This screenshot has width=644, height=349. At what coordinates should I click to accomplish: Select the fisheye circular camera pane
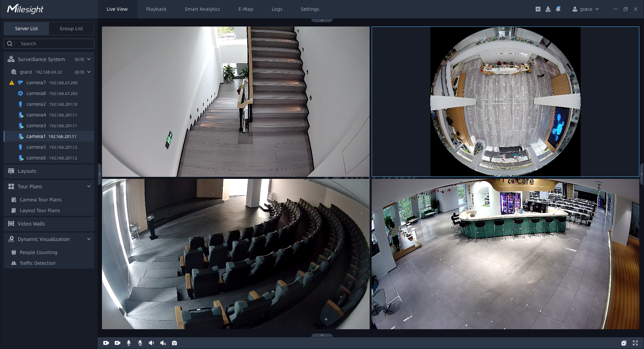pyautogui.click(x=505, y=102)
